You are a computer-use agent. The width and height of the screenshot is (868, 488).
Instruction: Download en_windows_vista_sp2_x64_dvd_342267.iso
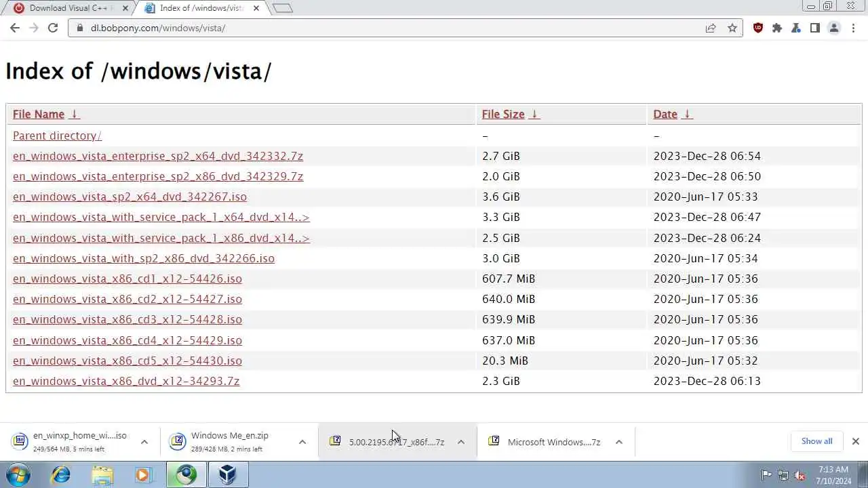tap(130, 197)
